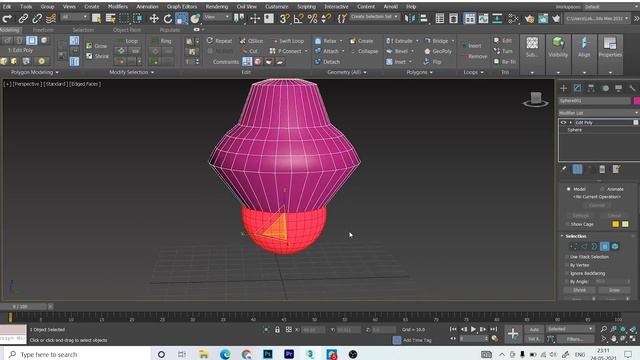
Task: Click the Filters button near key controls
Action: 575,339
